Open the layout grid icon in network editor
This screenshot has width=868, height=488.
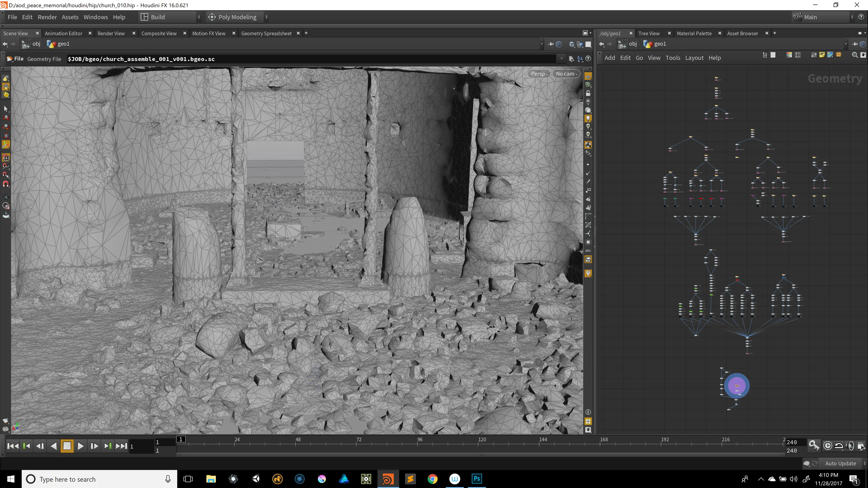click(797, 55)
